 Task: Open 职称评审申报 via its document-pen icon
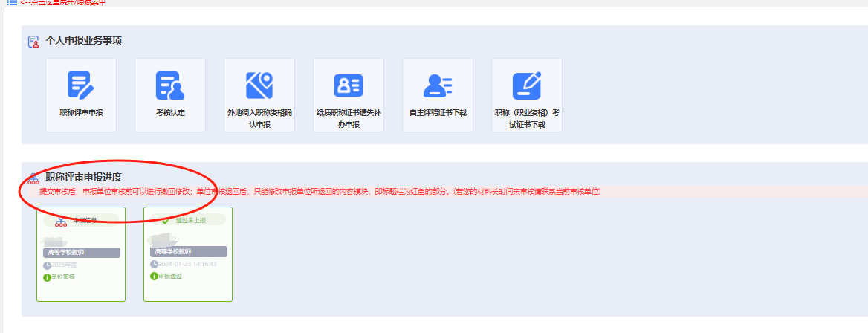[x=81, y=85]
